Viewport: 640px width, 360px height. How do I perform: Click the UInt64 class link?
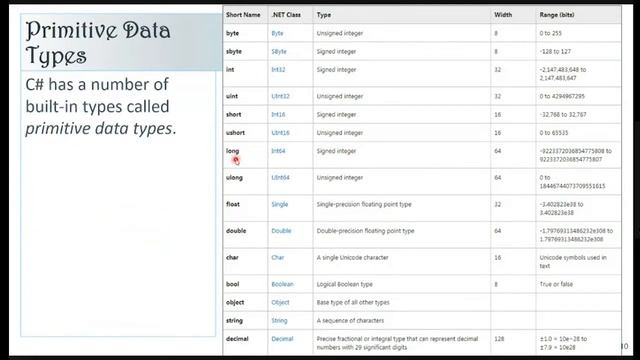coord(280,178)
